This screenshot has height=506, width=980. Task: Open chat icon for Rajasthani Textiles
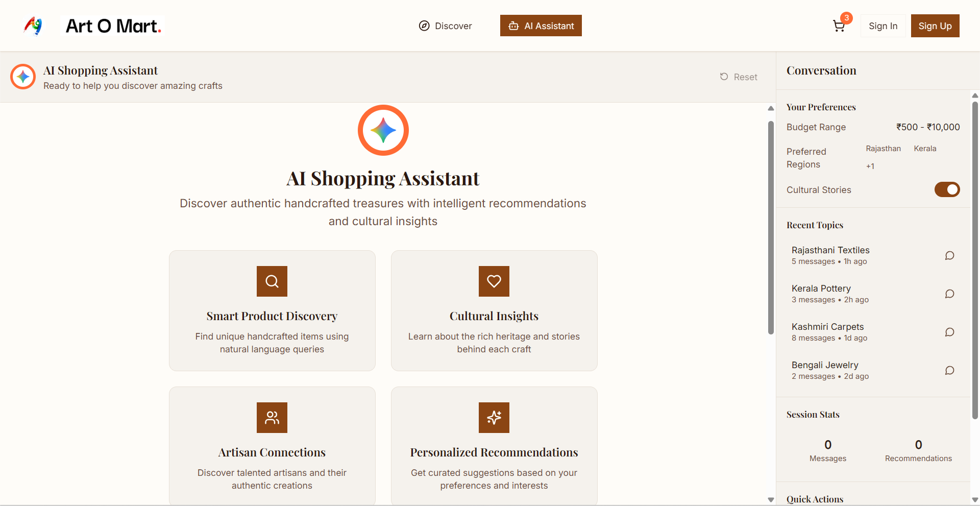[x=949, y=255]
